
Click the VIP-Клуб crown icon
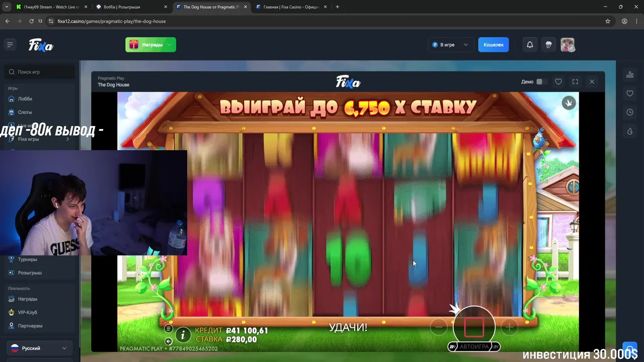(12, 312)
